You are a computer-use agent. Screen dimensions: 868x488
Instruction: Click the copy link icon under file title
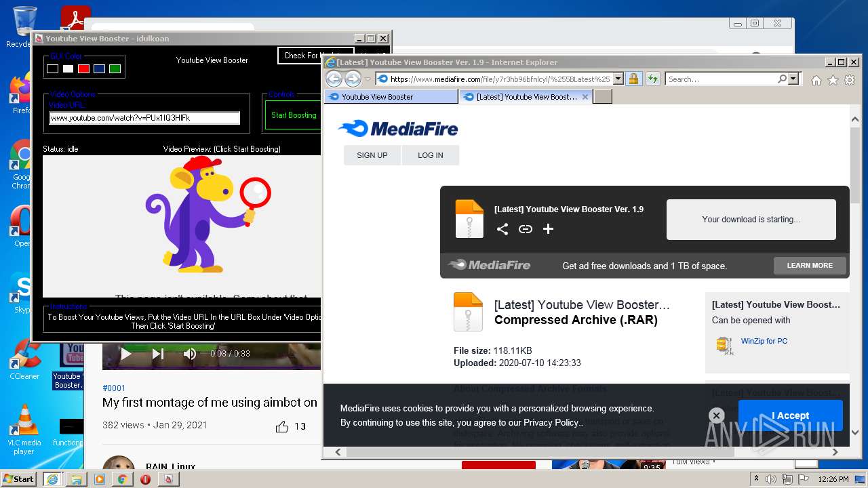pos(526,229)
